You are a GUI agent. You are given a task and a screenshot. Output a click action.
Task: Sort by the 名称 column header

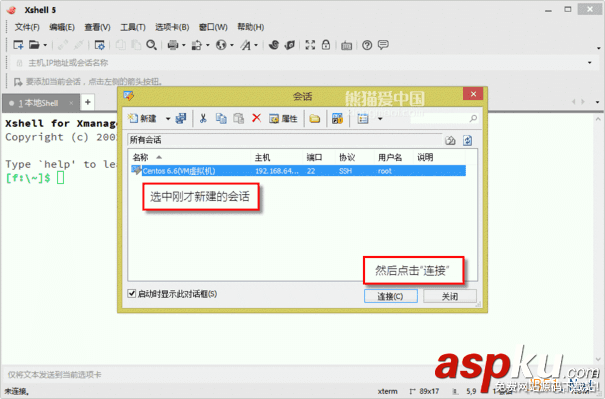point(189,157)
